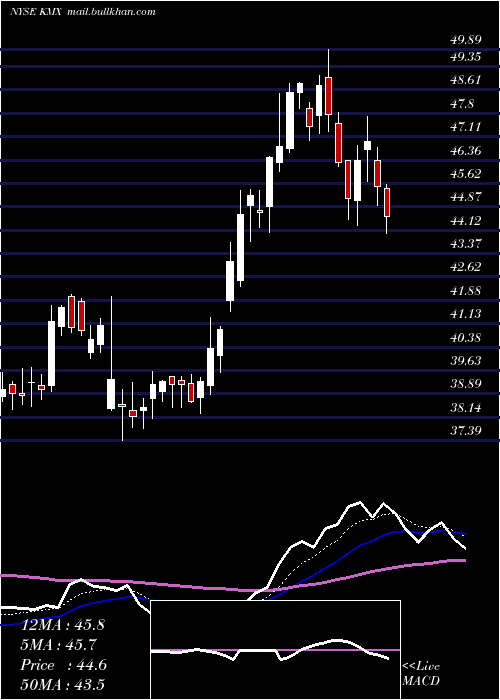Click the 43.37 price label
The width and height of the screenshot is (500, 700).
coord(465,244)
